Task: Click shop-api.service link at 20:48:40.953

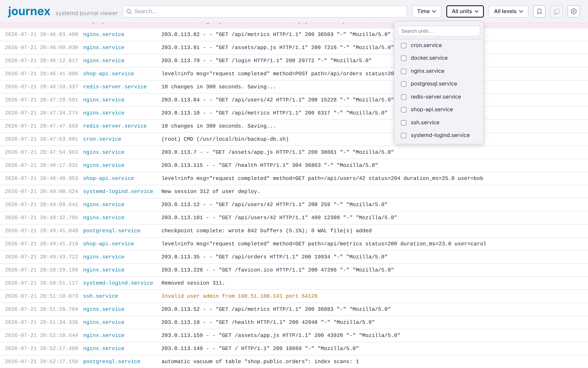Action: [x=108, y=178]
